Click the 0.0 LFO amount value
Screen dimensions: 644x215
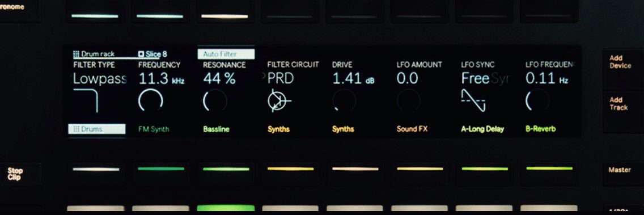pos(407,78)
